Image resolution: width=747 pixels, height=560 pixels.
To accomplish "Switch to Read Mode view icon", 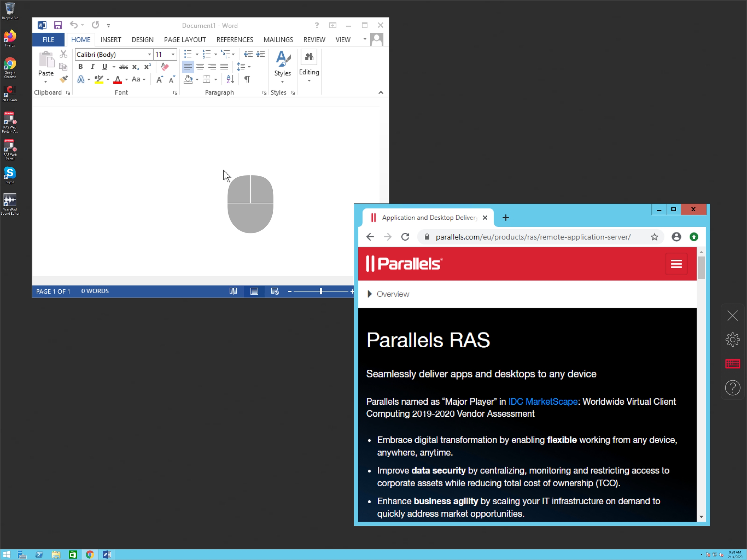I will click(x=233, y=291).
